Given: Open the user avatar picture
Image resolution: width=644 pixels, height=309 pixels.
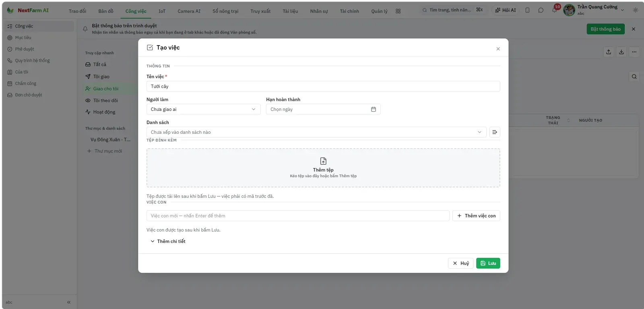Looking at the screenshot, I should 569,10.
